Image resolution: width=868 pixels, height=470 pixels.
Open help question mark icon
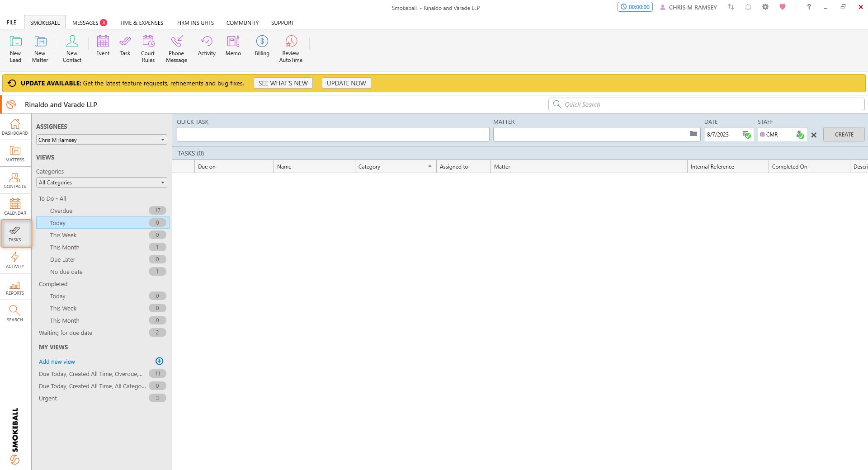coord(809,7)
